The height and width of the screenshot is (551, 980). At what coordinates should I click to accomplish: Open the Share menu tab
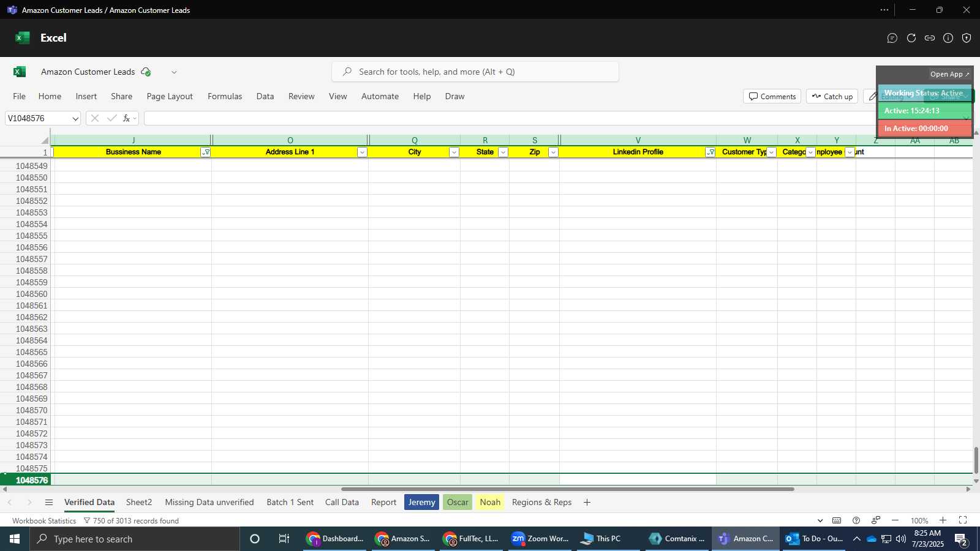(x=122, y=96)
